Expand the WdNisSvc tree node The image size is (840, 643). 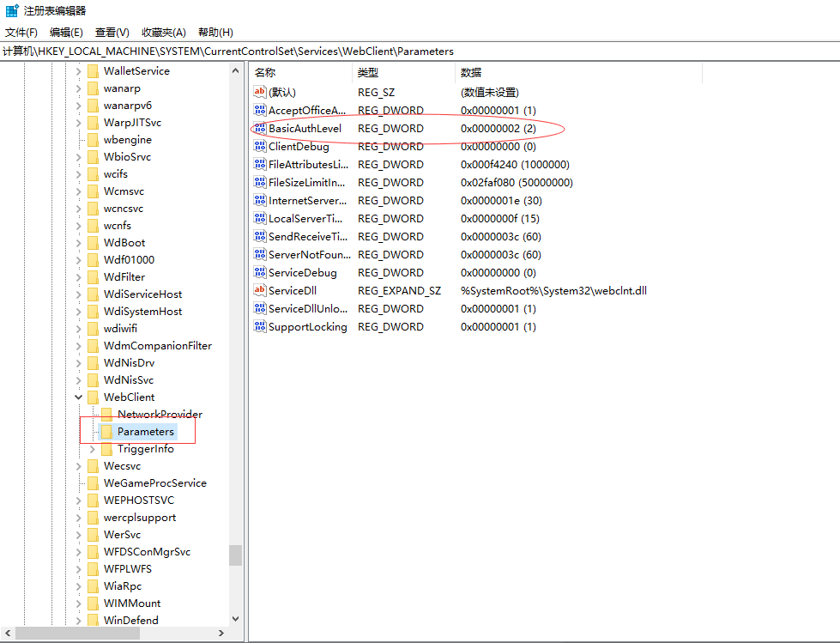coord(79,380)
